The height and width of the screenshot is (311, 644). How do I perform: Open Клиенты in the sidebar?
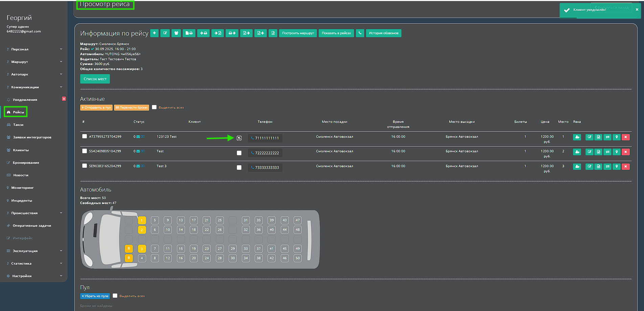pos(21,150)
